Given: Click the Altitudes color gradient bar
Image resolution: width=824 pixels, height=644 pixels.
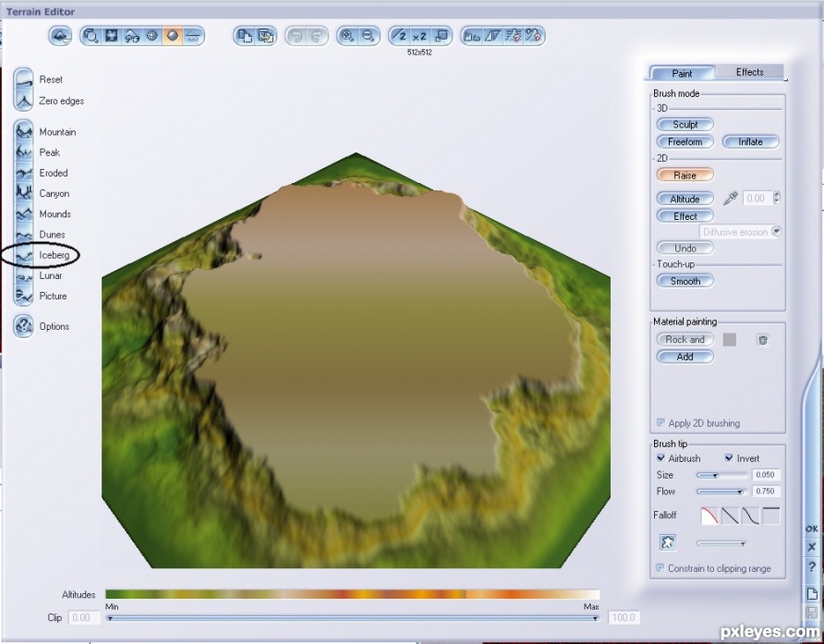Looking at the screenshot, I should point(352,595).
